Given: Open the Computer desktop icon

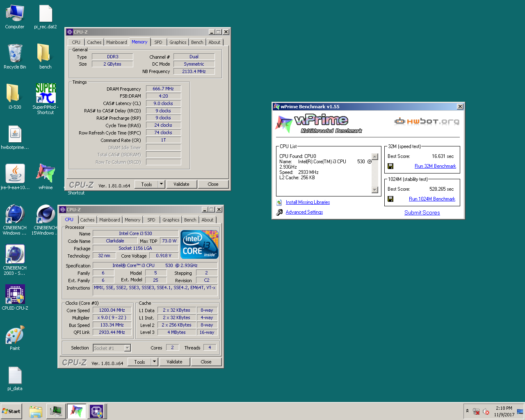Looking at the screenshot, I should (15, 17).
